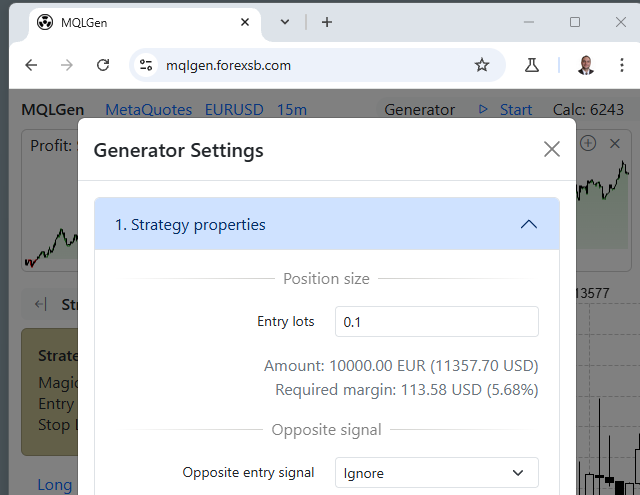
Task: Click the Long link in background
Action: click(x=55, y=485)
